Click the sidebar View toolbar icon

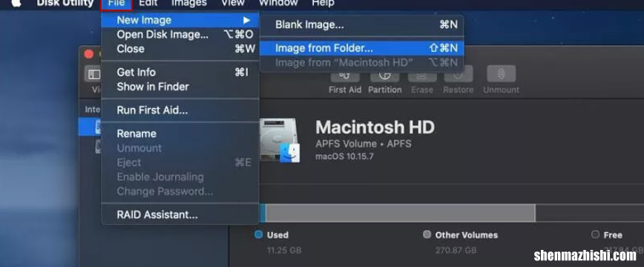pos(93,74)
